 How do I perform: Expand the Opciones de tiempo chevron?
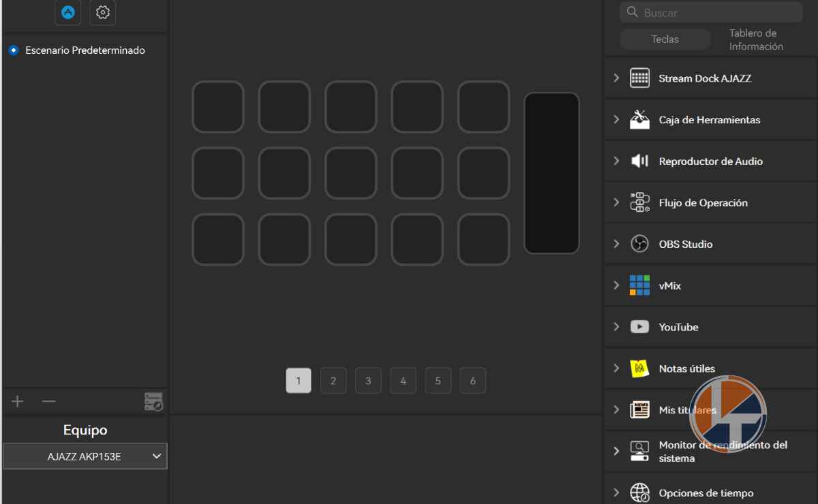coord(616,492)
